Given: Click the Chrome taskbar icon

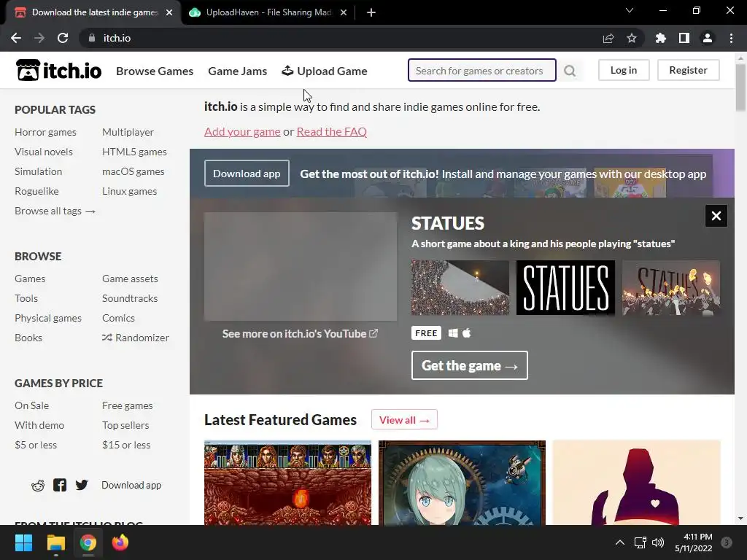Looking at the screenshot, I should tap(88, 542).
